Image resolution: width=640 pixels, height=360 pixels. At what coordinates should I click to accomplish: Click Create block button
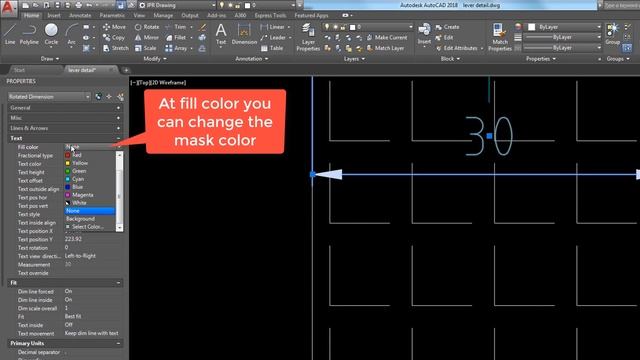click(x=447, y=27)
